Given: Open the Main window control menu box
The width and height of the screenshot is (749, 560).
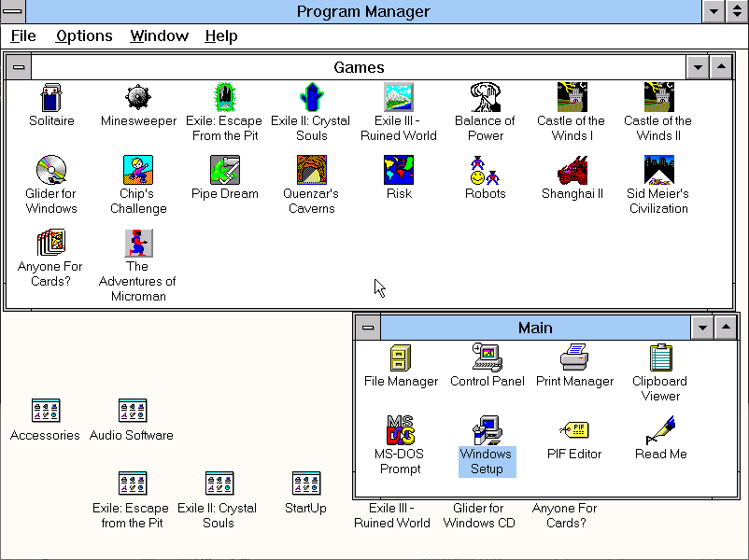Looking at the screenshot, I should click(368, 328).
